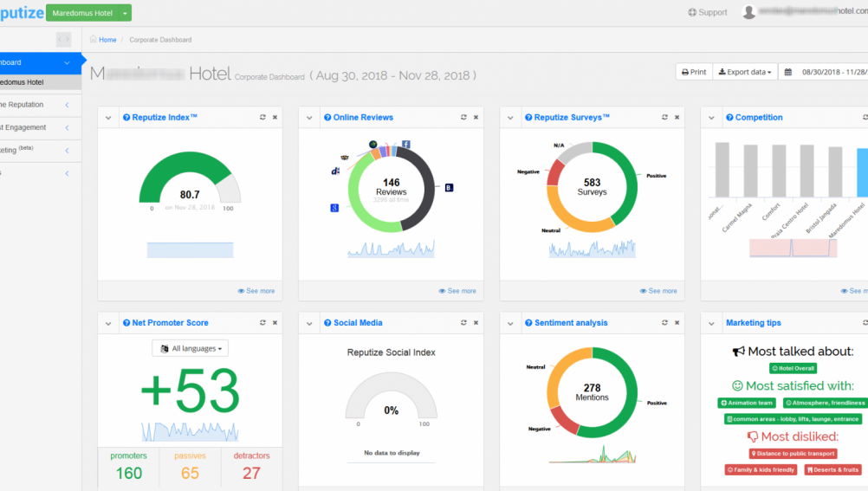This screenshot has width=868, height=491.
Task: Refresh the Social Media widget
Action: 463,322
